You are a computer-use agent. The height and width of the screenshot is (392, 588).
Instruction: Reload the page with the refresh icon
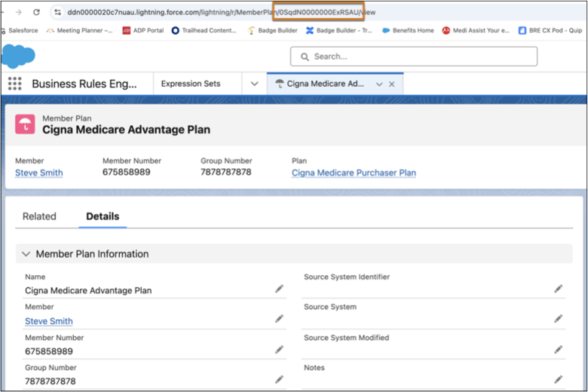[36, 12]
